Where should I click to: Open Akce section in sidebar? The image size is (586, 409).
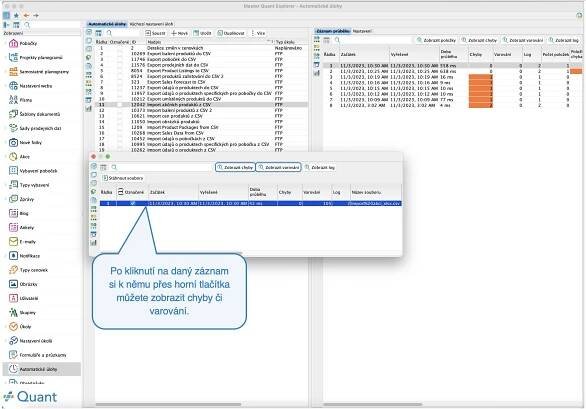pyautogui.click(x=25, y=157)
